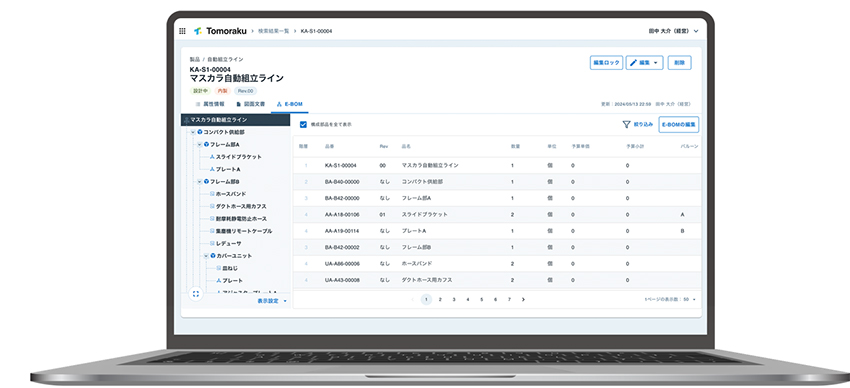
Task: Click table cell BA-B40-00000
Action: [x=342, y=182]
